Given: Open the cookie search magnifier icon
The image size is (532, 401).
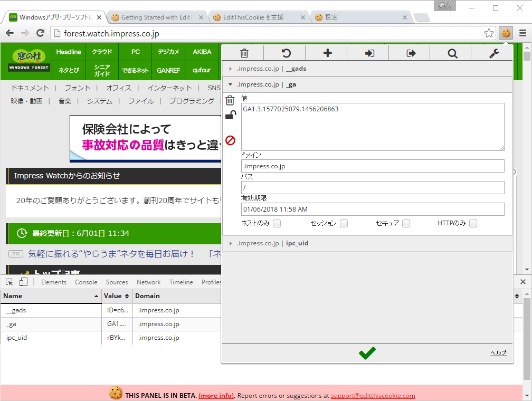Looking at the screenshot, I should 452,53.
